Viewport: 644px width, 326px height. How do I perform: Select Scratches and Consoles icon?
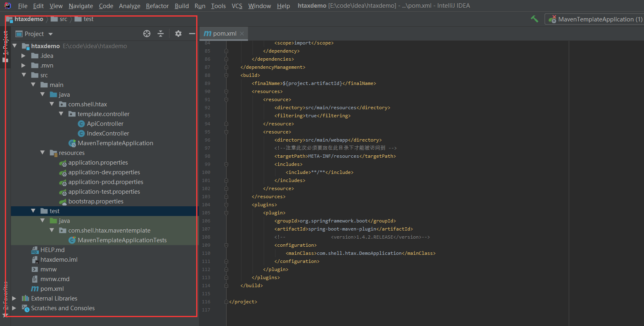coord(25,308)
